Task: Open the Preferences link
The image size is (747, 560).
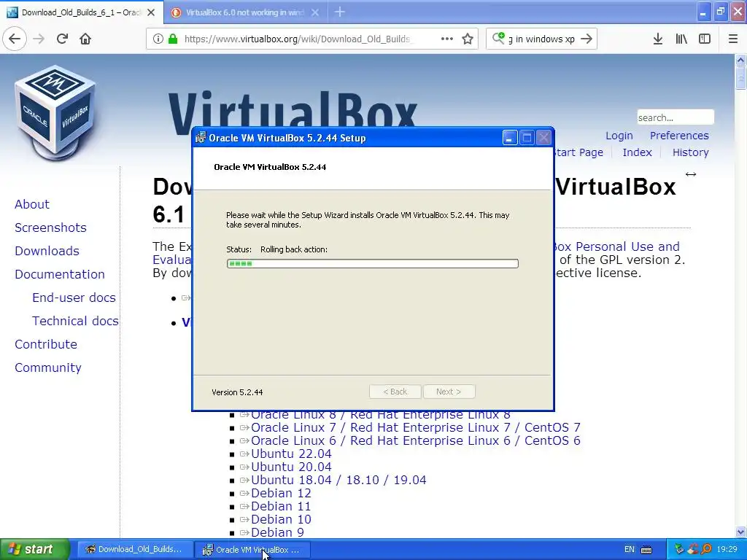Action: [x=679, y=136]
